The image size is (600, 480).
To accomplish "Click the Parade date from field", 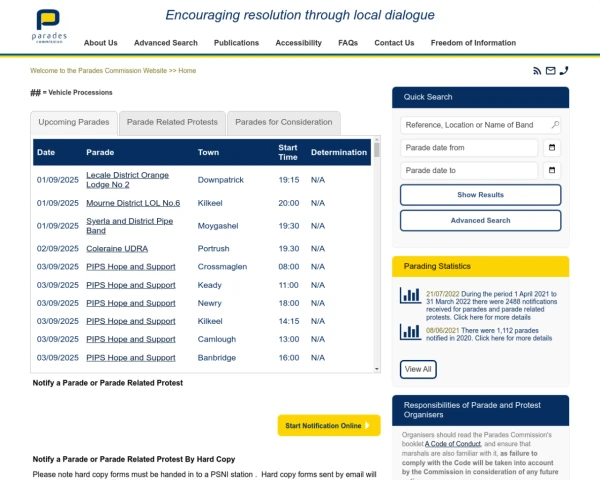I will 470,148.
